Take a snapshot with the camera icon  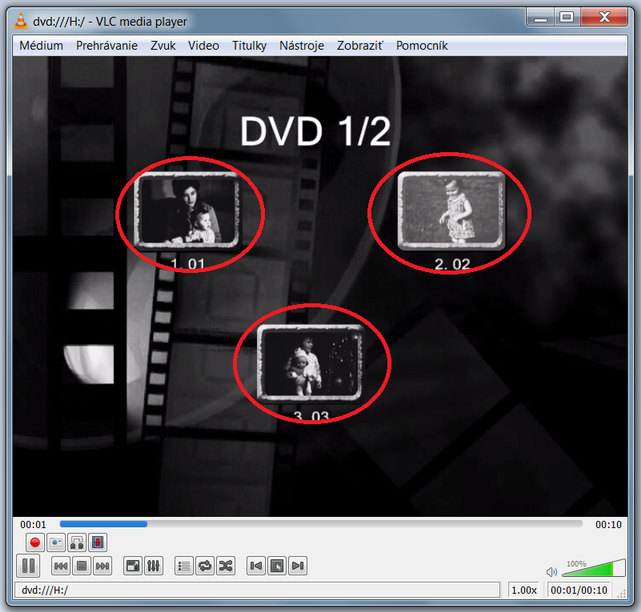56,543
